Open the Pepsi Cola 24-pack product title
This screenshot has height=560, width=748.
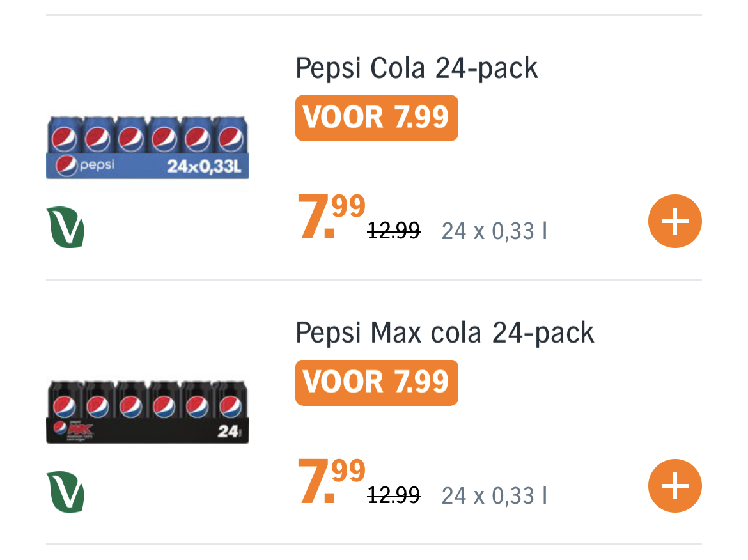click(416, 68)
